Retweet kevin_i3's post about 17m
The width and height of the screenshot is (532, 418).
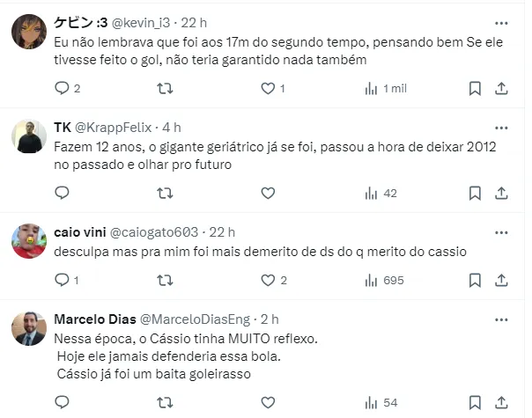(x=165, y=88)
